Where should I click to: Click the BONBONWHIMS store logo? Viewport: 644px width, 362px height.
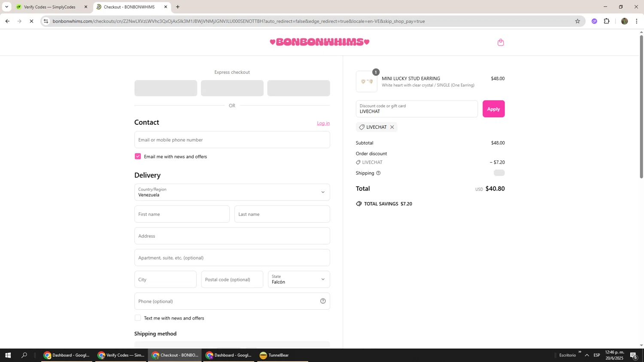tap(319, 42)
